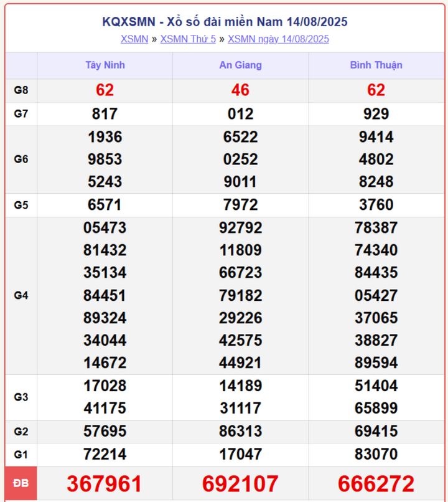Screen dimensions: 448x502
Task: Select G6 number 9853
Action: click(105, 159)
